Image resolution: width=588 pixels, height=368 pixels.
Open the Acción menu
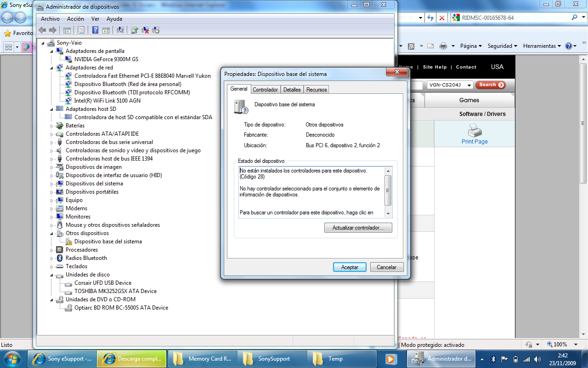(x=75, y=19)
